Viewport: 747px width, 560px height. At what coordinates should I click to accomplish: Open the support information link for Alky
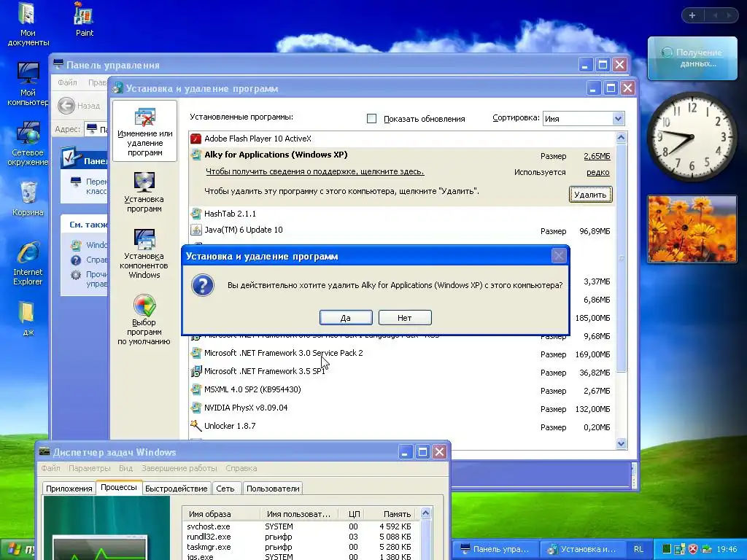pyautogui.click(x=315, y=171)
